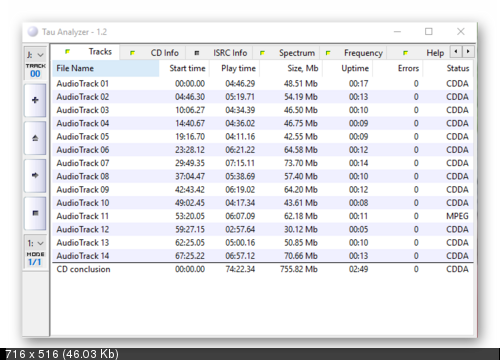Minimize the Tau Analyzer window
Screen dimensions: 500x360
[x=397, y=32]
